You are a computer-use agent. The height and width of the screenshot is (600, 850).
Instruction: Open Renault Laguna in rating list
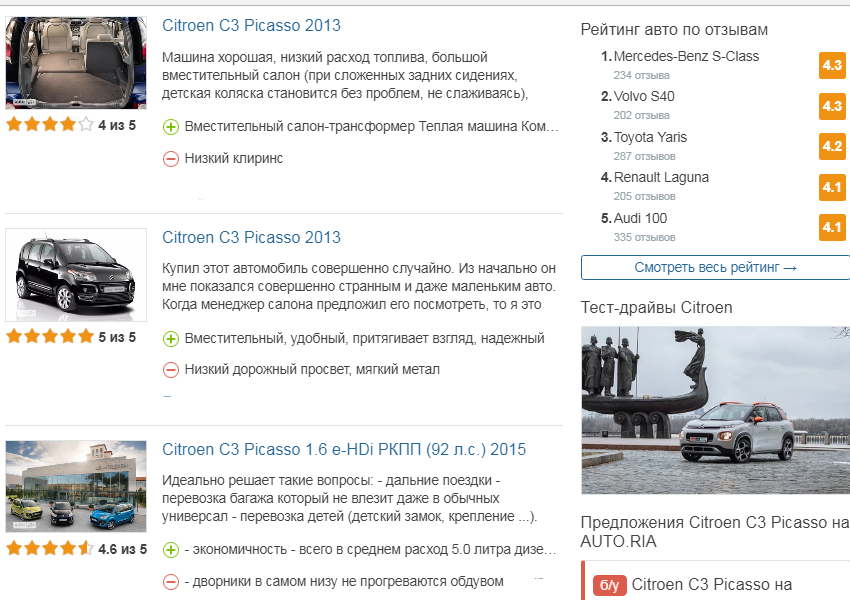pyautogui.click(x=661, y=177)
